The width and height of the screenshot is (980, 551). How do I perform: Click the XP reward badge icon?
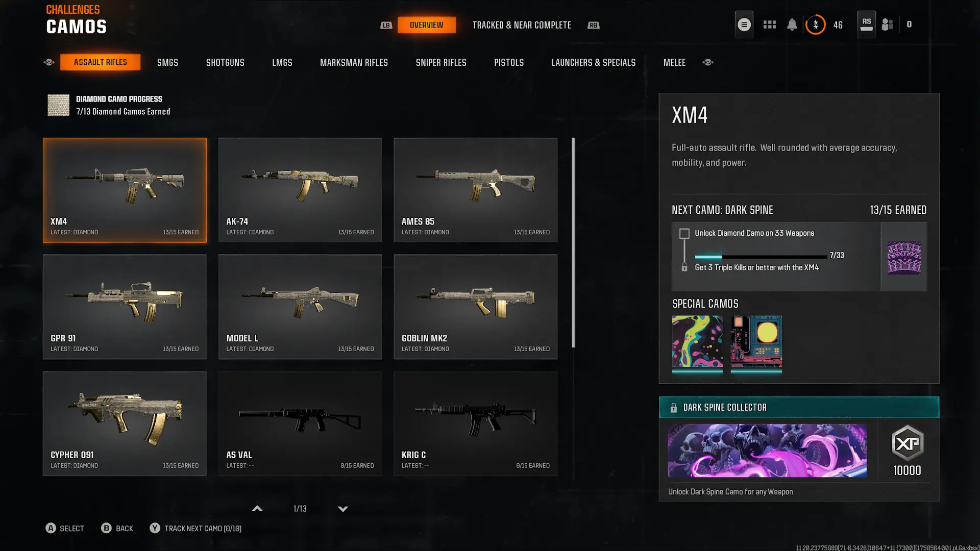click(907, 443)
